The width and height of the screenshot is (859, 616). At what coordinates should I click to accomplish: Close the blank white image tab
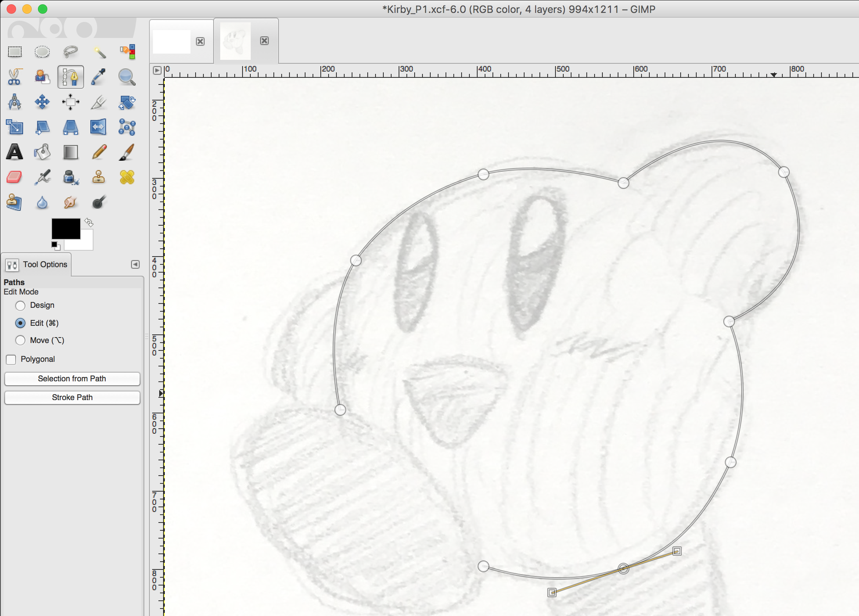(x=200, y=41)
